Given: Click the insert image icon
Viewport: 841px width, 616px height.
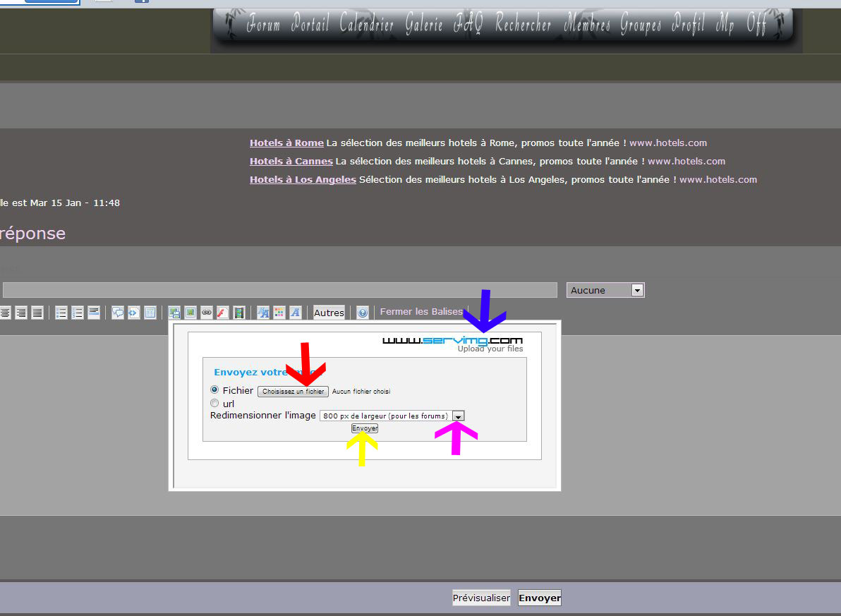Looking at the screenshot, I should tap(190, 313).
